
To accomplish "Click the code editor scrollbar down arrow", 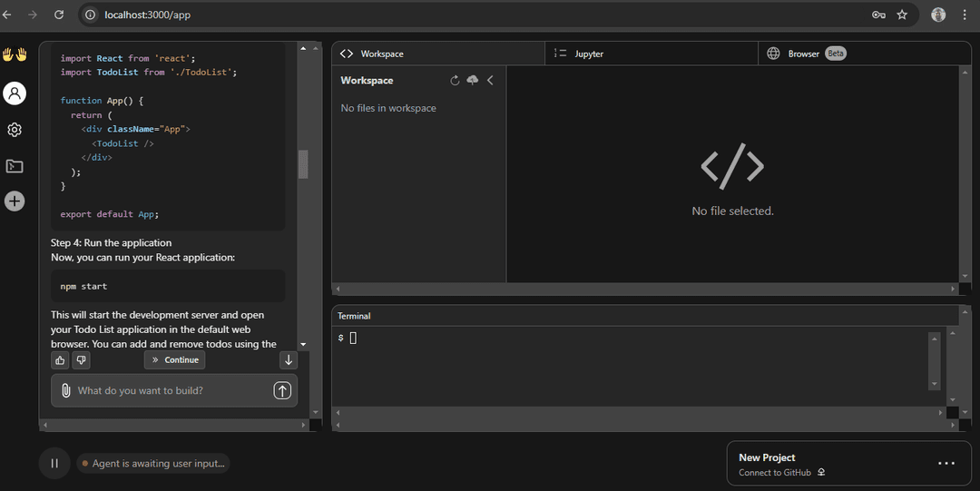I will [x=965, y=276].
